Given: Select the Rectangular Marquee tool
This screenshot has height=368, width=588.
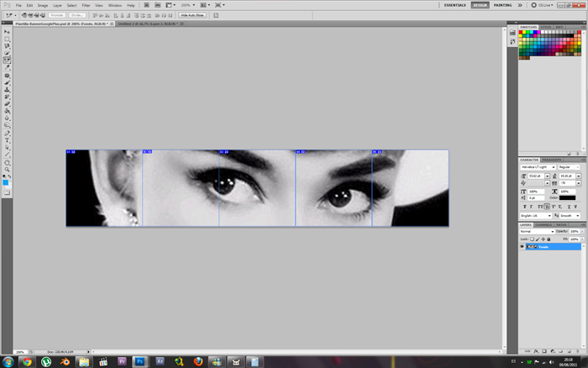Looking at the screenshot, I should point(7,39).
